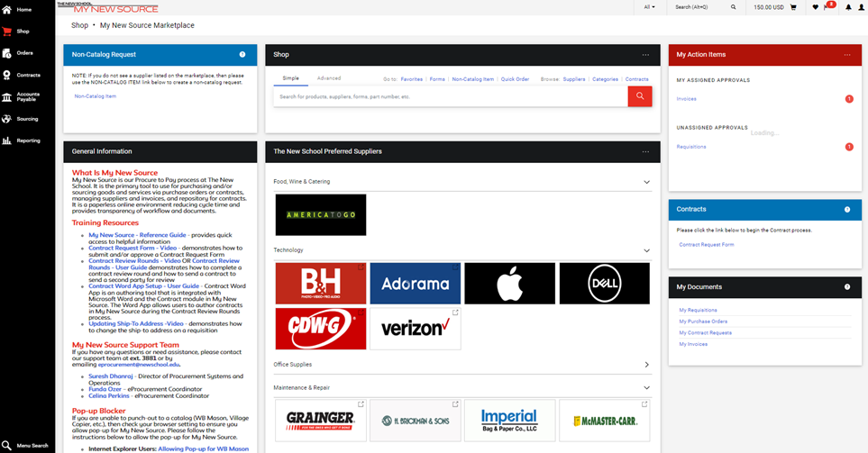The height and width of the screenshot is (453, 868).
Task: Collapse the Maintenance & Repair section
Action: (646, 388)
